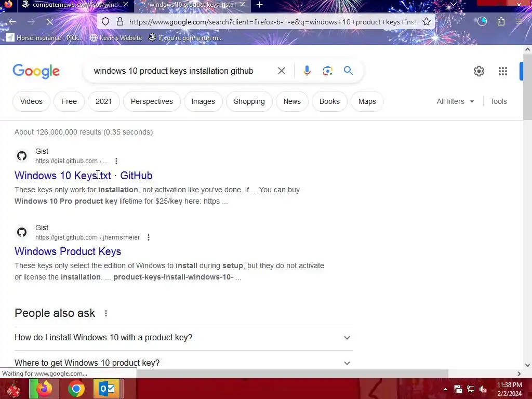
Task: Open People also ask options menu
Action: point(106,313)
